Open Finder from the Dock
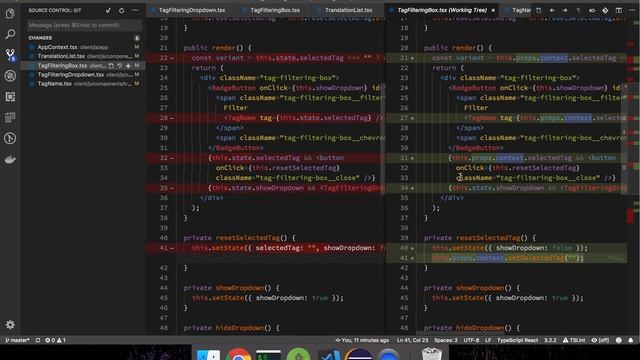Image resolution: width=640 pixels, height=360 pixels. click(x=209, y=355)
